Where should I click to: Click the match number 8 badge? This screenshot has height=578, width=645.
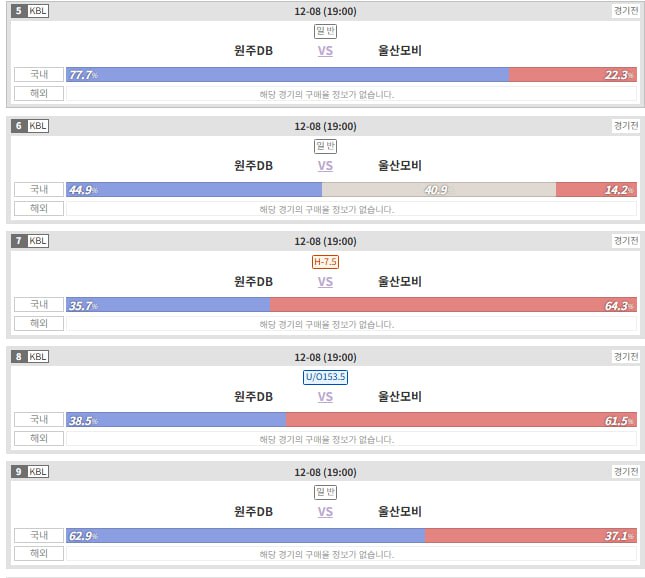19,356
